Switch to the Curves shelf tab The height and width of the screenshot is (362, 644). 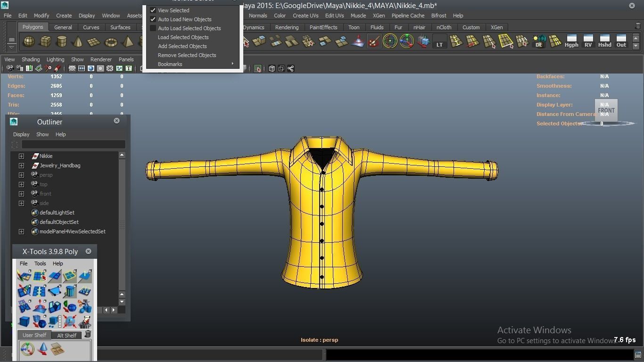point(91,27)
